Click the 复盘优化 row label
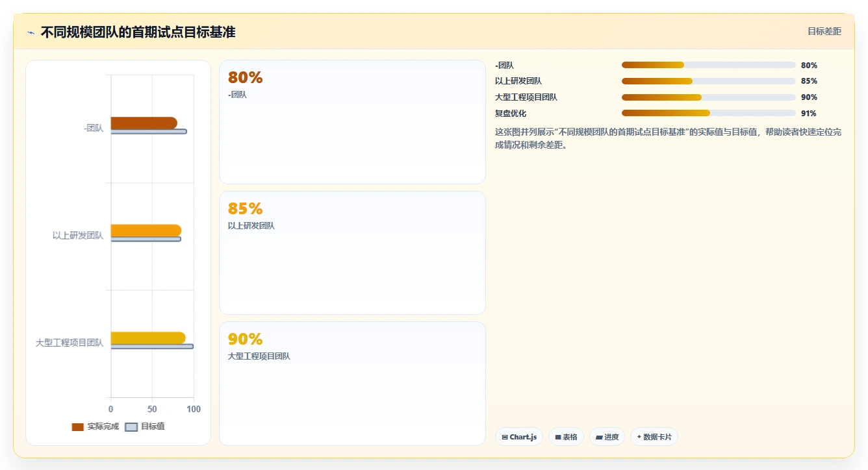Viewport: 868px width, 470px height. click(511, 113)
